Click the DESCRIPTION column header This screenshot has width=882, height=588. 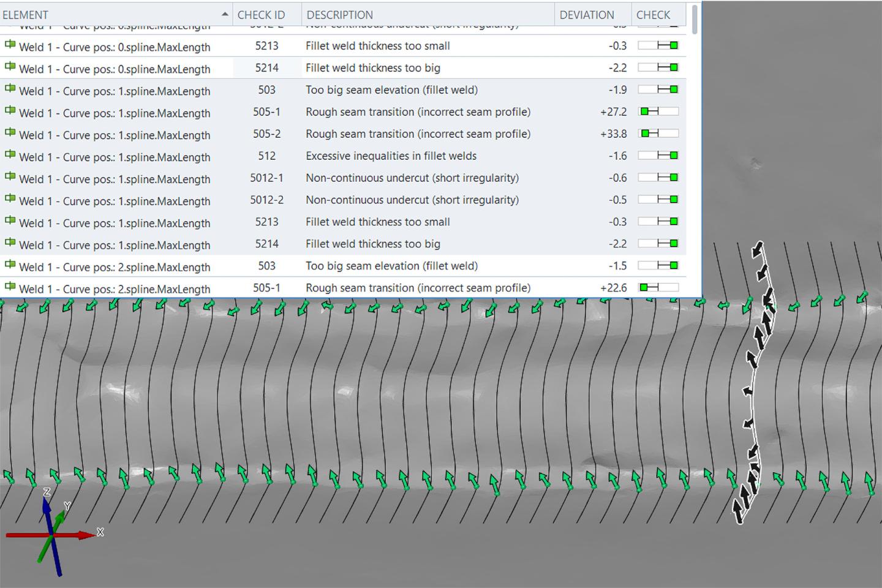pyautogui.click(x=339, y=14)
